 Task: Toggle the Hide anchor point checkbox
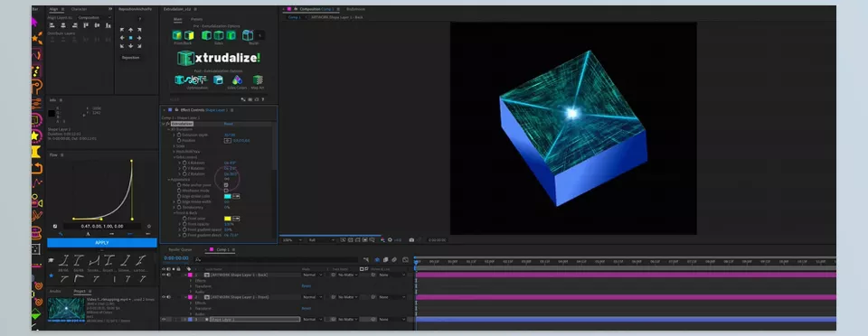(x=226, y=185)
